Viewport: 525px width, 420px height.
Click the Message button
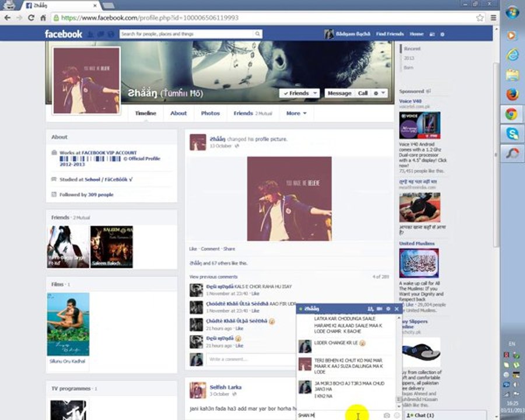339,93
